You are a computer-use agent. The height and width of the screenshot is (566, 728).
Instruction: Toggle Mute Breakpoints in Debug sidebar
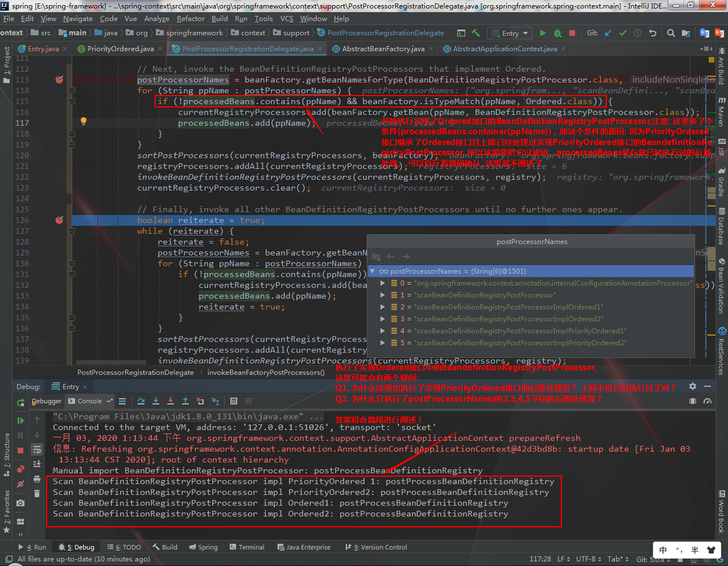tap(20, 484)
